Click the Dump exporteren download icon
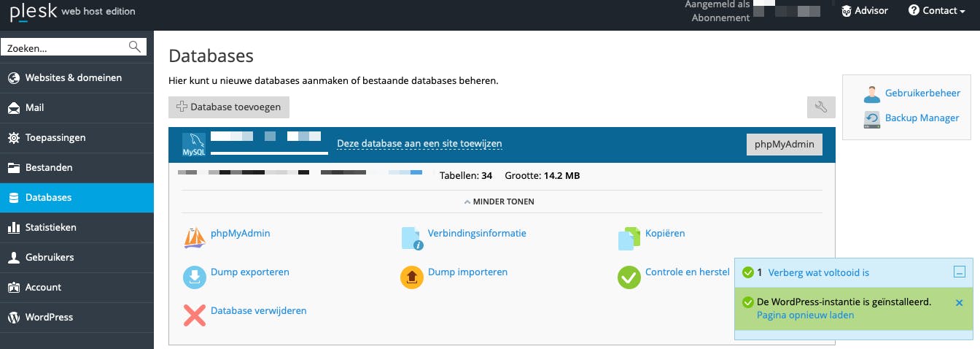Viewport: 980px width, 349px height. [194, 277]
